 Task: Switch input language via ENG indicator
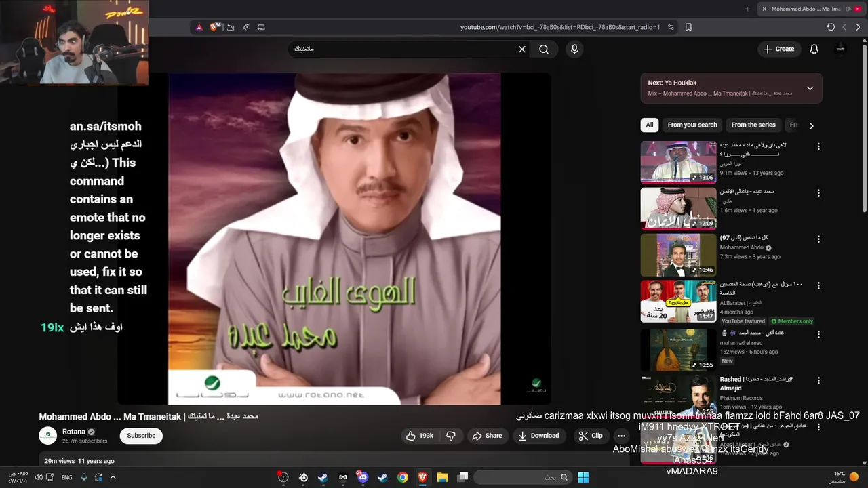[x=67, y=477]
